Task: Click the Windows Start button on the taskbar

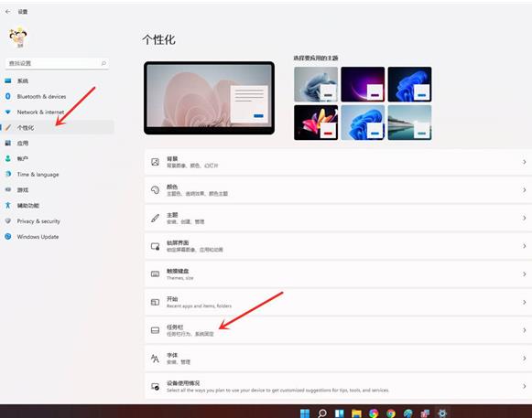Action: click(305, 413)
